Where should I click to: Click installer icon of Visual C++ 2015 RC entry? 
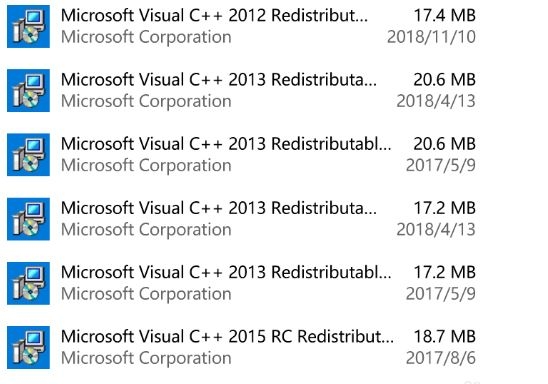coord(28,347)
